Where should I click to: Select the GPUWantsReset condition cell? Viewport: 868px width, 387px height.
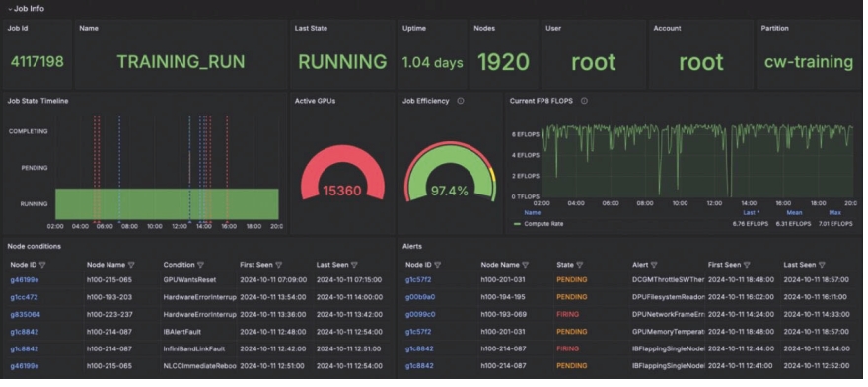click(x=189, y=280)
